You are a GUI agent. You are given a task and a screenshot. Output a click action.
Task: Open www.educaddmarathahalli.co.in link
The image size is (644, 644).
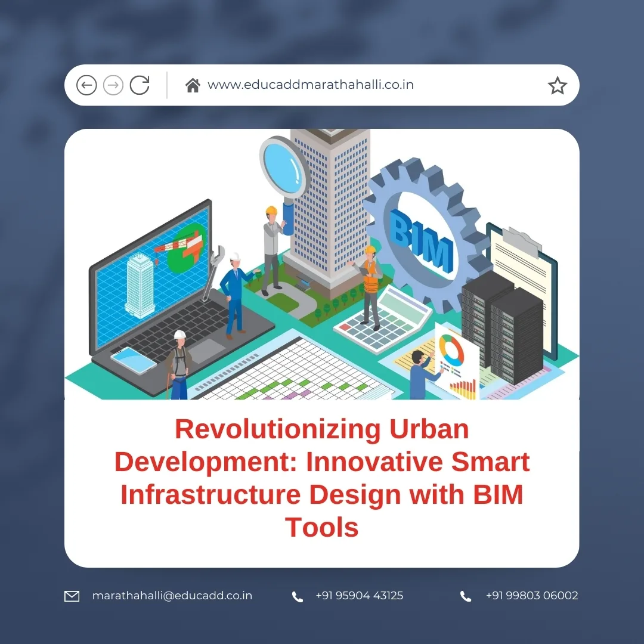tap(311, 85)
